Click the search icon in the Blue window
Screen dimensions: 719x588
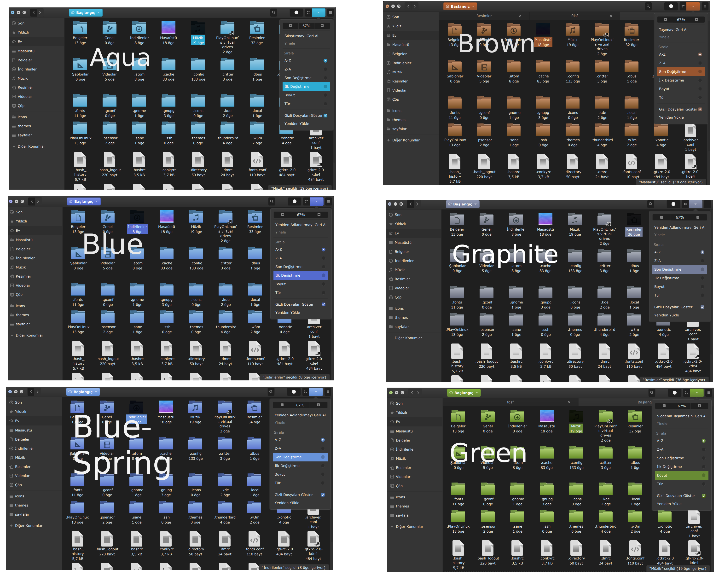(271, 201)
